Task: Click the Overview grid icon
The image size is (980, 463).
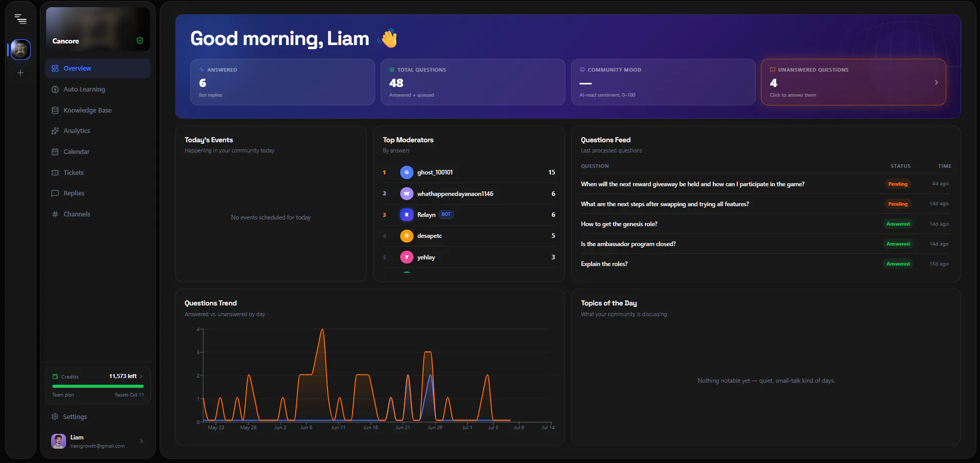Action: click(55, 68)
